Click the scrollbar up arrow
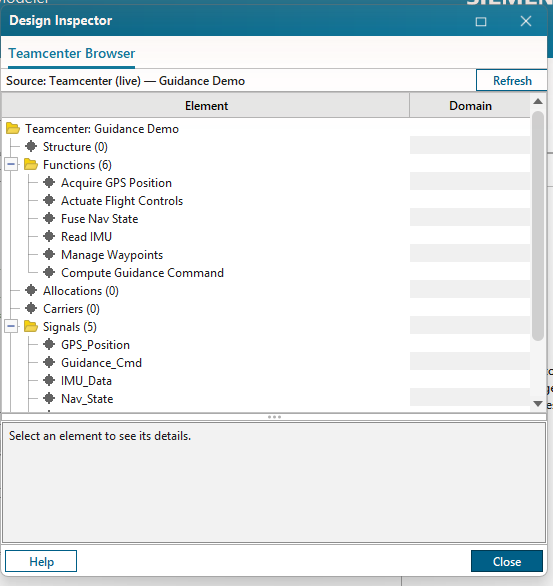 click(538, 101)
